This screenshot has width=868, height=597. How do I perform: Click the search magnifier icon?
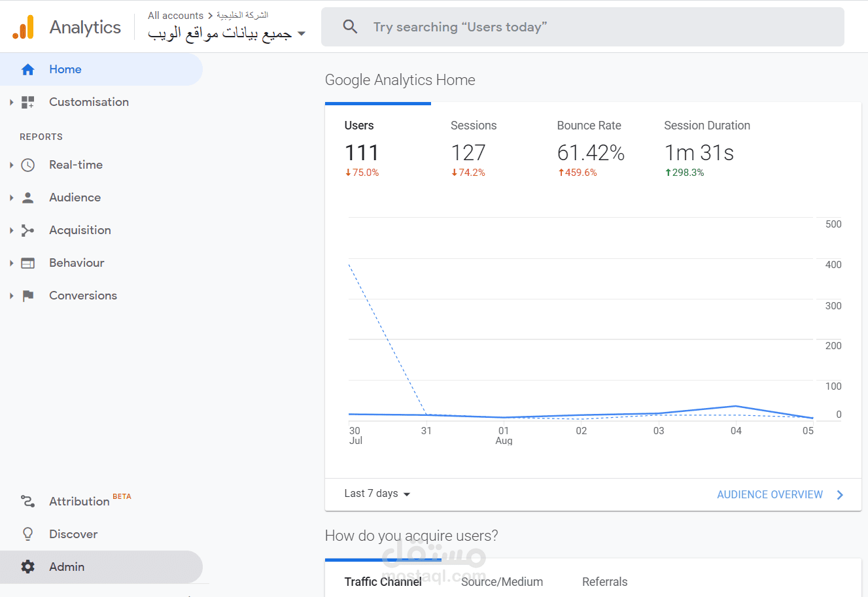pos(350,27)
